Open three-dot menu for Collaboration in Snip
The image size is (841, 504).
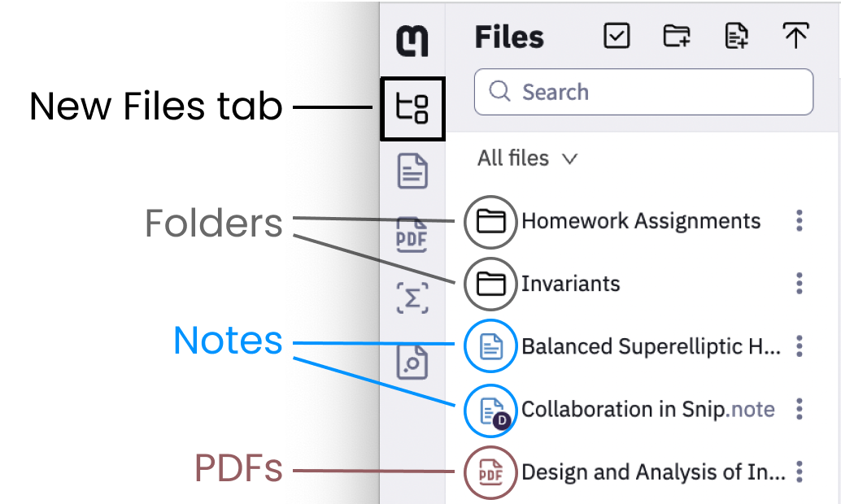(800, 409)
